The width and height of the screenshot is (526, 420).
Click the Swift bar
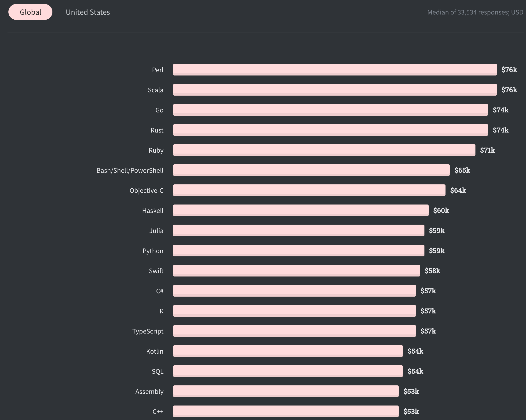(296, 271)
